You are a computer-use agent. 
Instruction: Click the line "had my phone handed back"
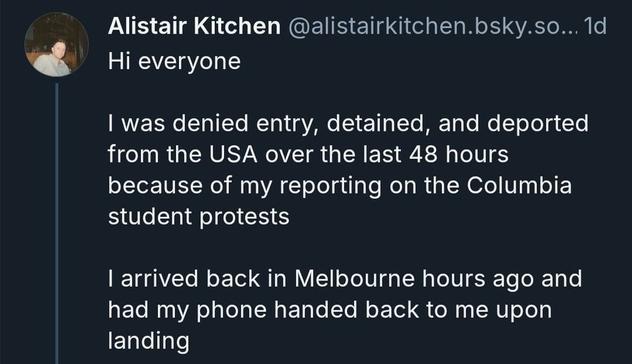(x=330, y=310)
